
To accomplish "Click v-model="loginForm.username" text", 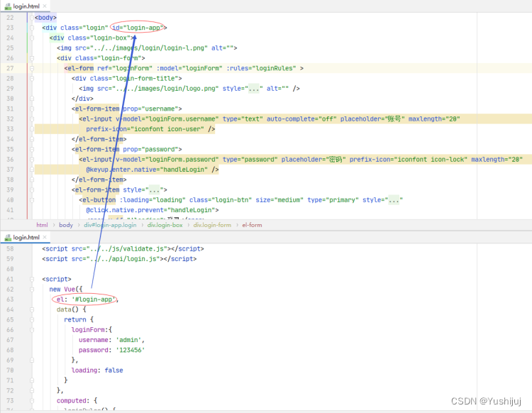I will coord(167,119).
